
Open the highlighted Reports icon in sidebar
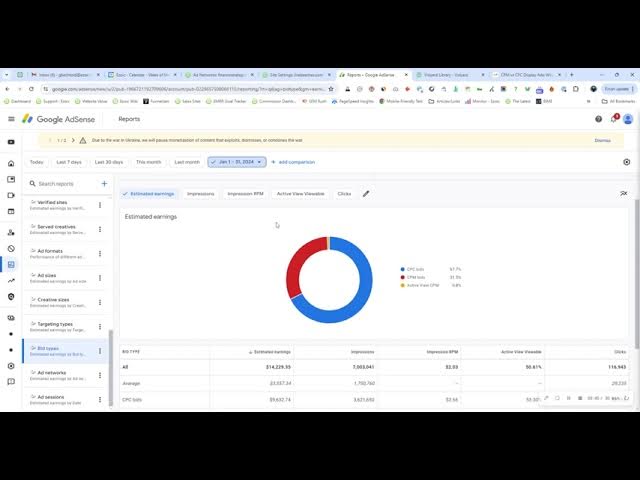(11, 264)
